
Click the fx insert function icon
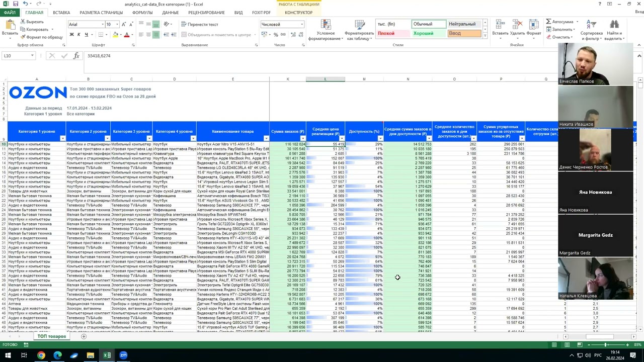tap(76, 56)
